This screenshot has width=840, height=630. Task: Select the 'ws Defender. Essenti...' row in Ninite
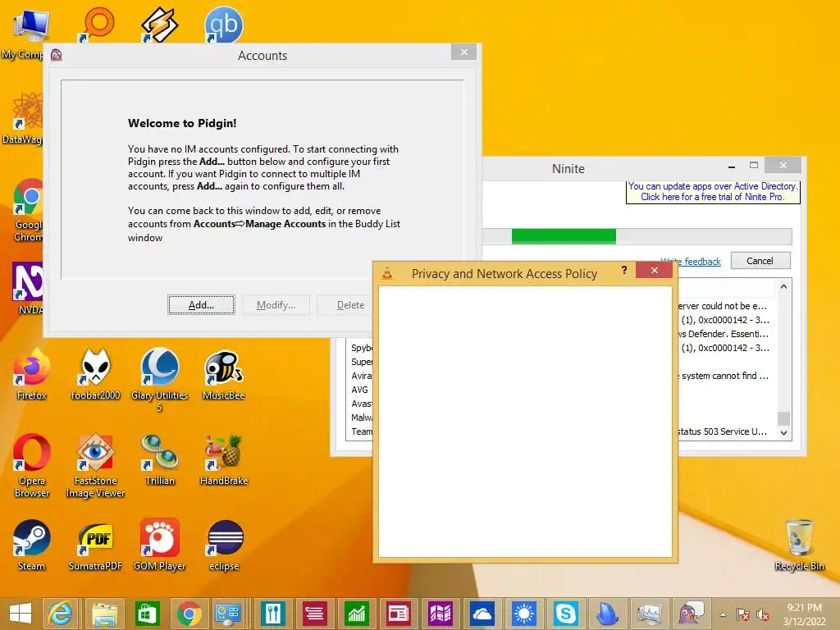pyautogui.click(x=723, y=334)
